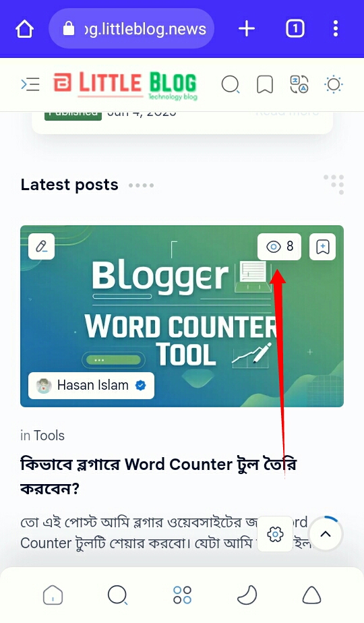Image resolution: width=364 pixels, height=623 pixels.
Task: Select the bottom bar home tab
Action: click(53, 595)
